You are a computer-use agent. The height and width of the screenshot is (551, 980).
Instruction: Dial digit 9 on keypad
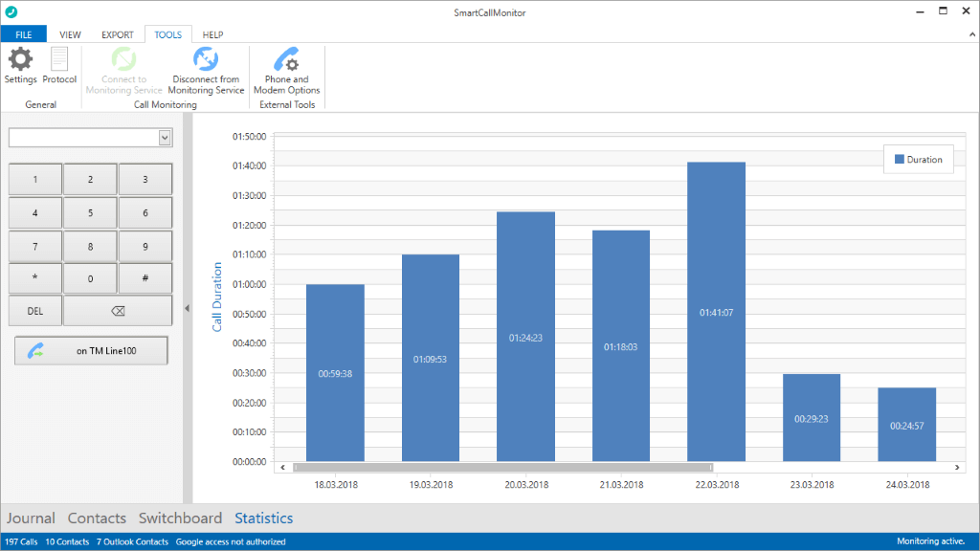[x=145, y=246]
